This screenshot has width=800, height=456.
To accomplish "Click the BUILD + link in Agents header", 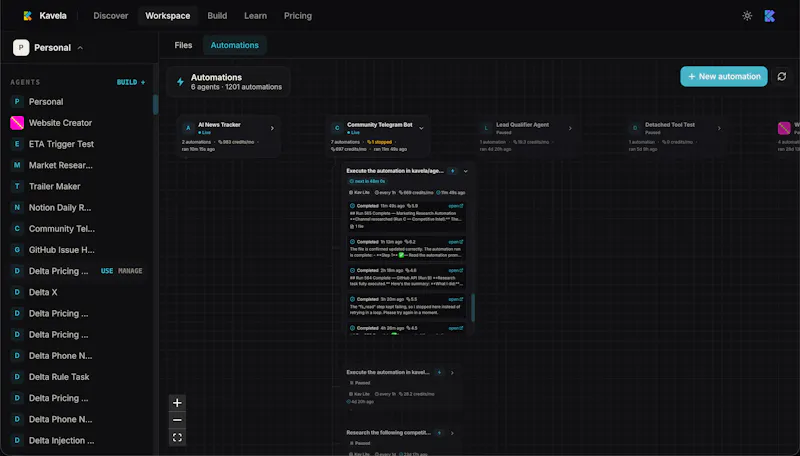I will pyautogui.click(x=131, y=82).
